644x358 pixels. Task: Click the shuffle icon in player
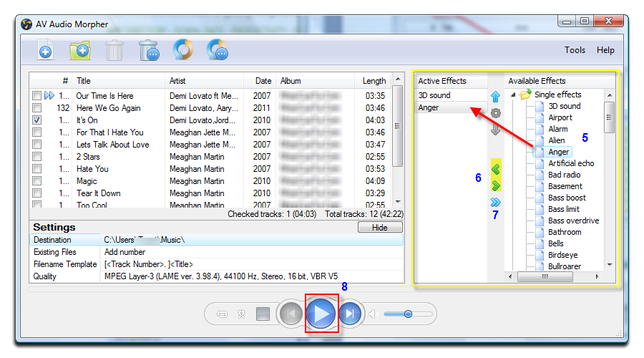tap(242, 314)
